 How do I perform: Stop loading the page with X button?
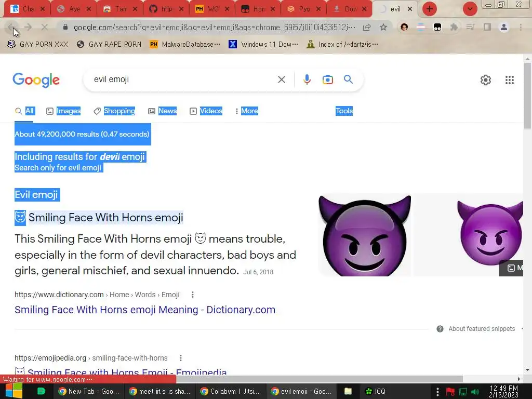pos(45,27)
